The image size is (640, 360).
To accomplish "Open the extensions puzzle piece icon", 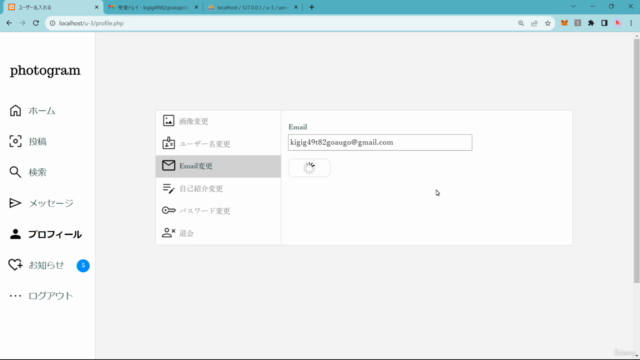I will click(x=591, y=23).
